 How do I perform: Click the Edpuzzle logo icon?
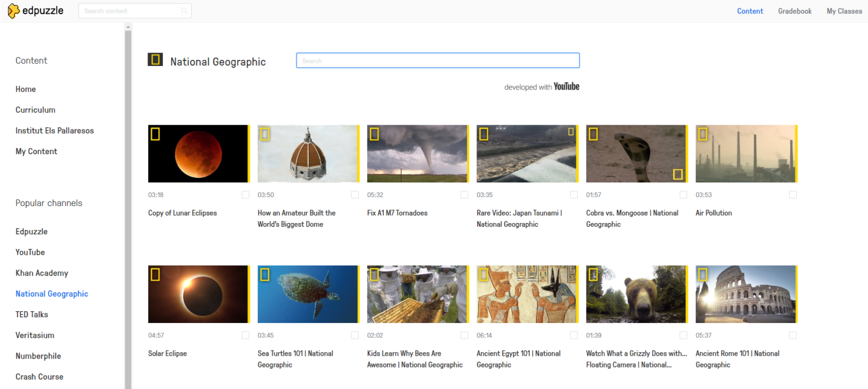pos(14,11)
